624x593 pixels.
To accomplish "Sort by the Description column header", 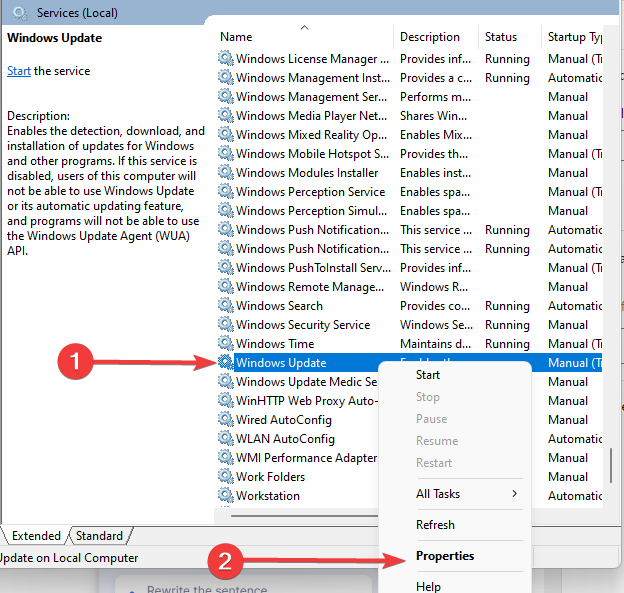I will click(x=430, y=37).
